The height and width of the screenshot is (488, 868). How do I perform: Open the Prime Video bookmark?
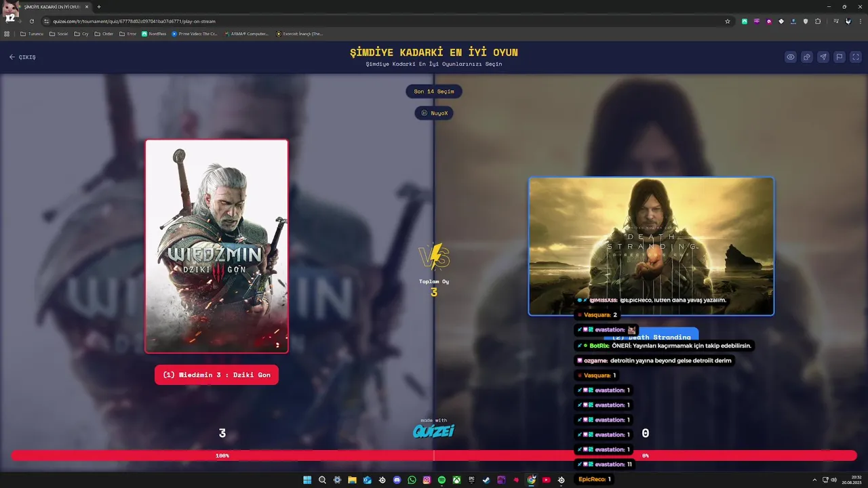coord(195,34)
